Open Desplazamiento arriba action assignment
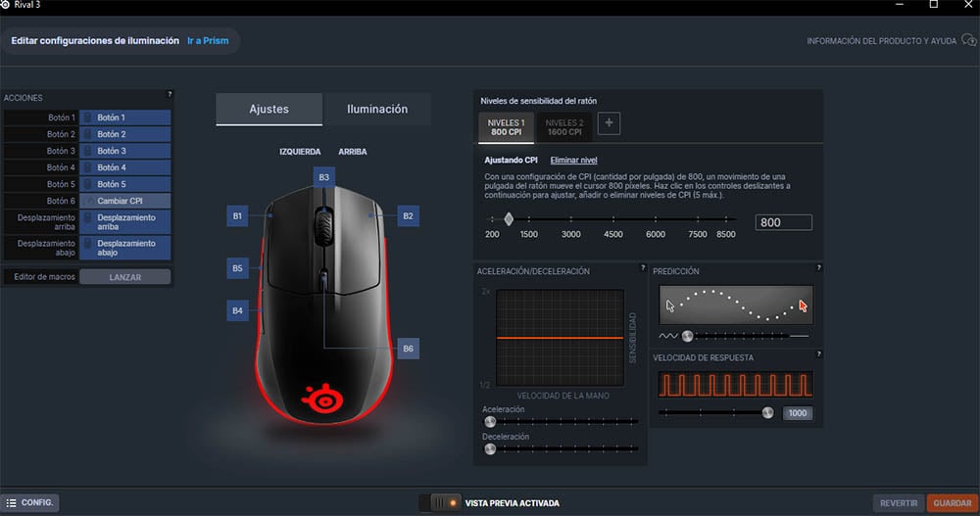Screen dimensions: 980x516 [125, 221]
